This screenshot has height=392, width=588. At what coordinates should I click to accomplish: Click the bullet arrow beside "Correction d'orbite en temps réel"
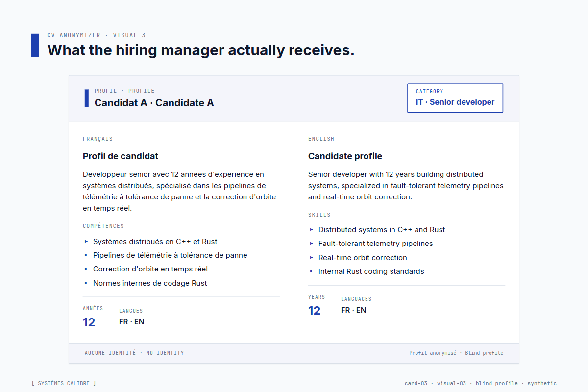[86, 269]
